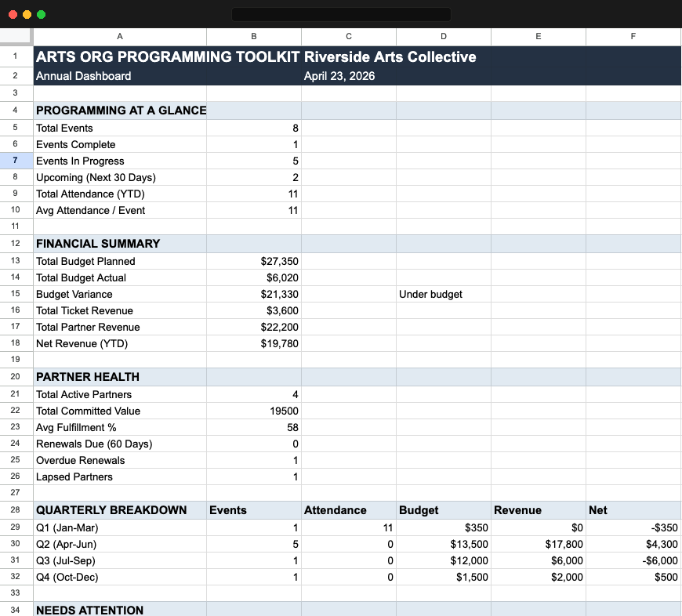Click the 'Q4 (Oct-Dec)' row label
This screenshot has width=682, height=616.
tap(120, 578)
